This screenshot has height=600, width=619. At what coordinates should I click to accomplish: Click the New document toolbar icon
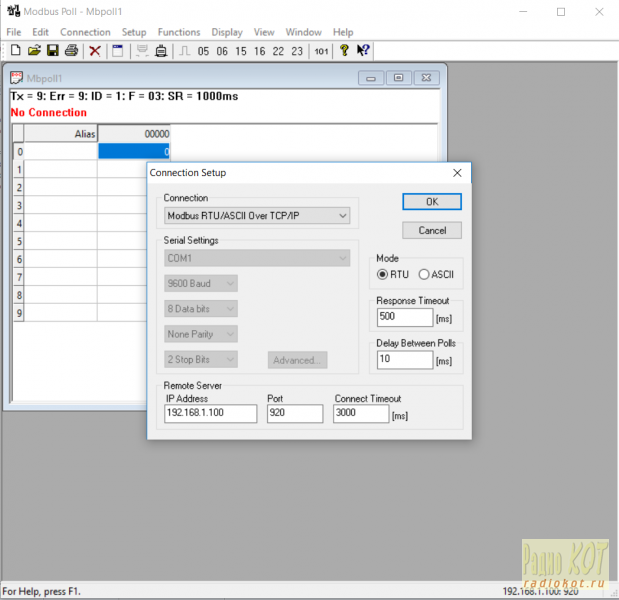pos(15,51)
